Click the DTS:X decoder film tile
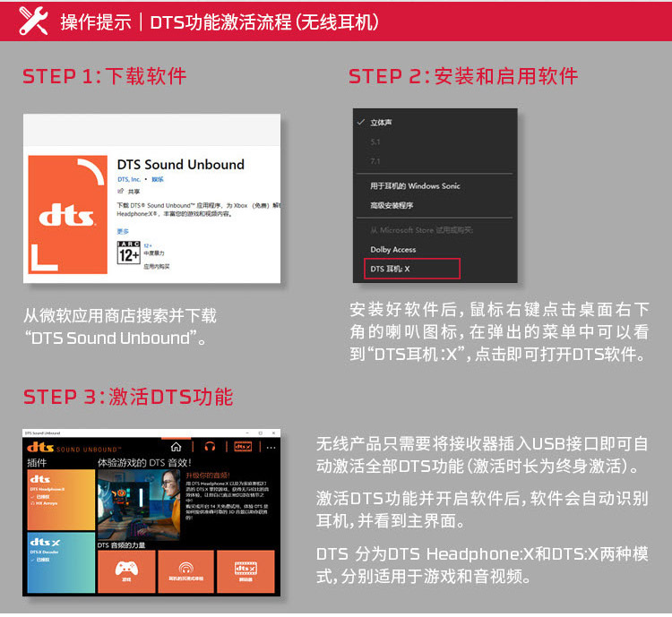The height and width of the screenshot is (617, 672). point(246,571)
